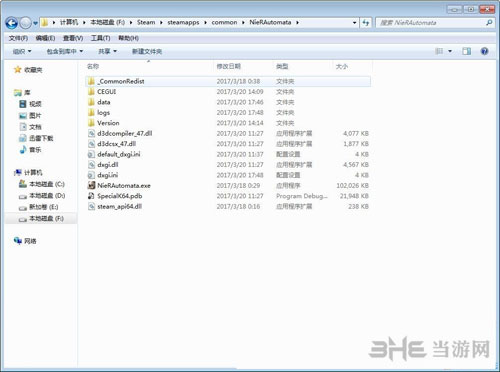Click common in the address breadcrumb

coord(224,22)
